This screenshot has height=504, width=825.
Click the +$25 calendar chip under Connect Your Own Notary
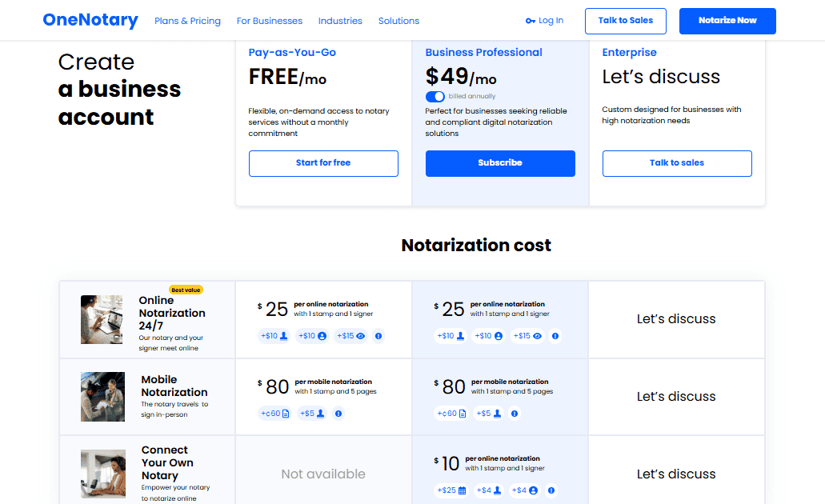[x=452, y=490]
